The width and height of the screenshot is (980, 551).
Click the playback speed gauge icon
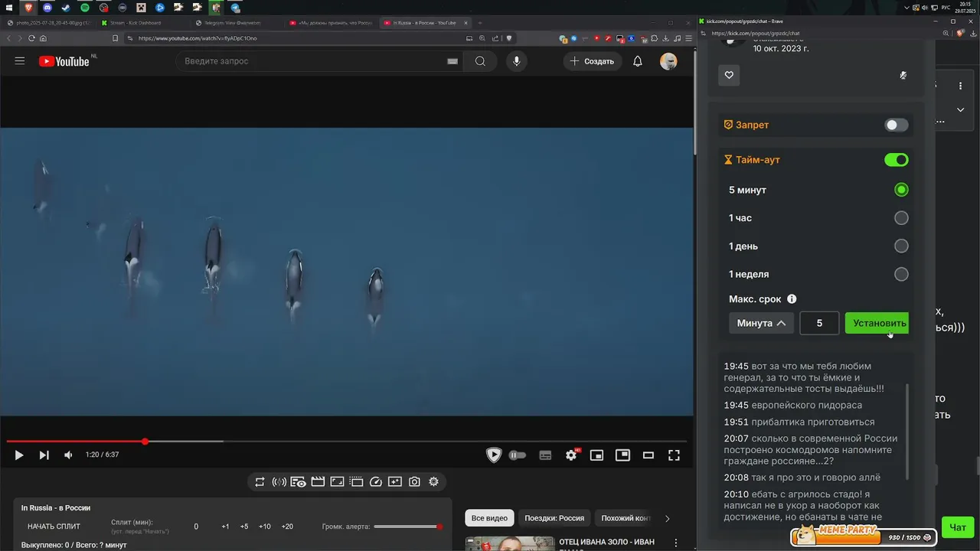click(375, 481)
